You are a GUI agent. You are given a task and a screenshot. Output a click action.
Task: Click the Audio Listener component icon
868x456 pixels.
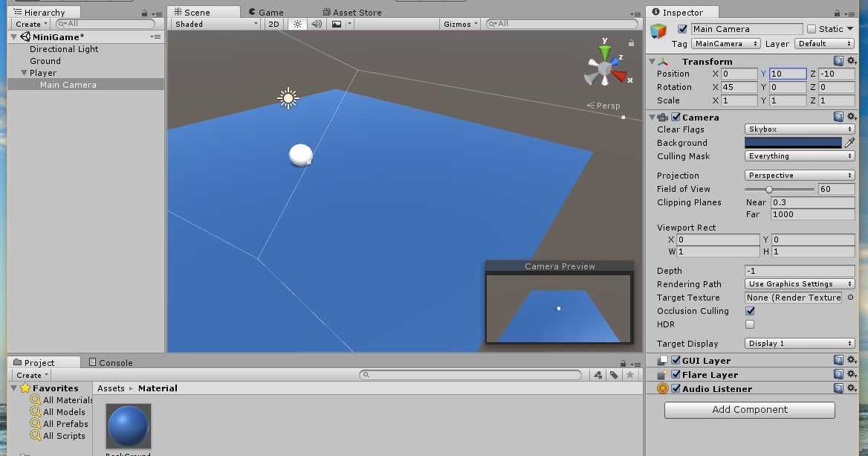point(661,388)
